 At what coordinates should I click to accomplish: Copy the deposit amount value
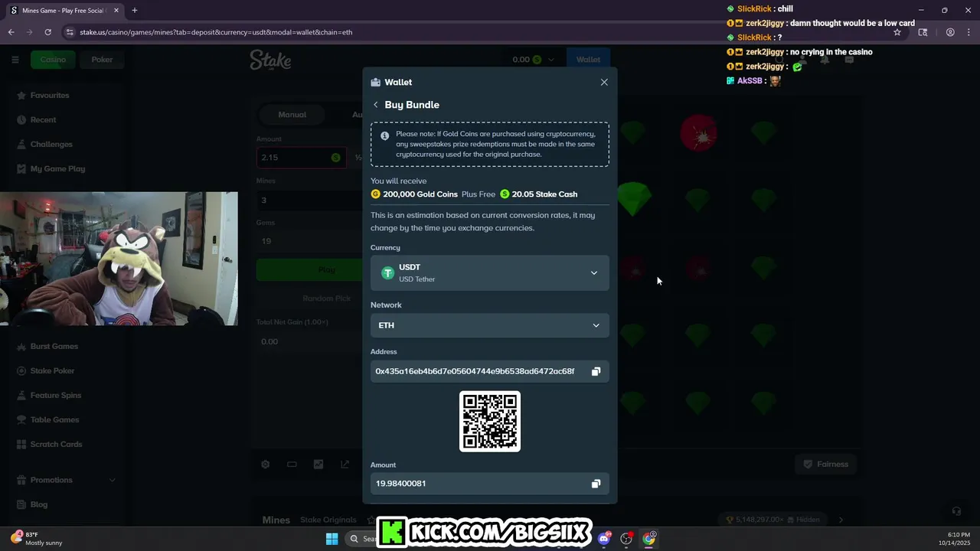(x=596, y=484)
